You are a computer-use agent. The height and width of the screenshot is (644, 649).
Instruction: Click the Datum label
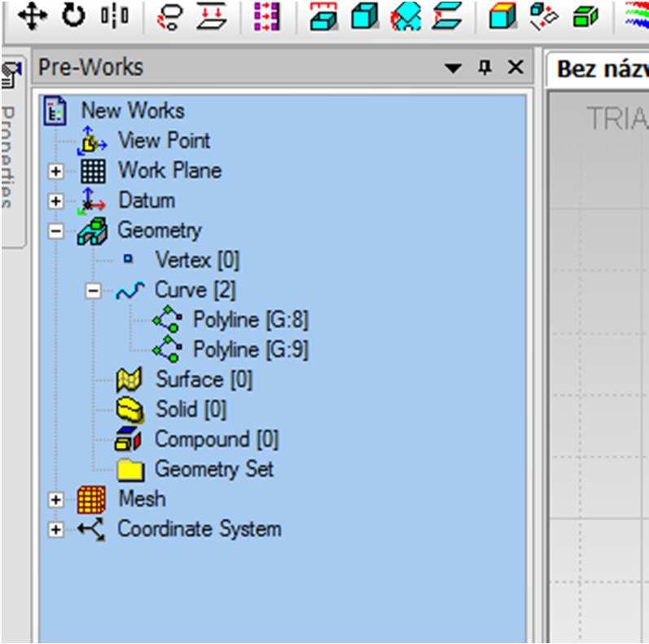click(x=147, y=200)
